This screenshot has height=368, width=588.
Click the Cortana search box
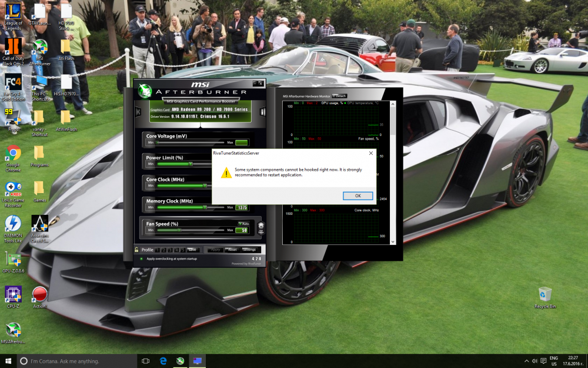tap(77, 361)
